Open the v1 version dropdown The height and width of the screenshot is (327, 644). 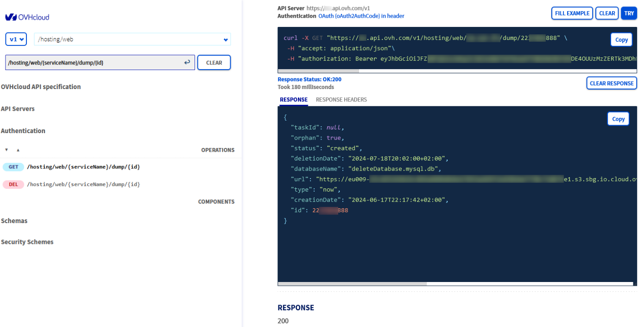pos(16,39)
